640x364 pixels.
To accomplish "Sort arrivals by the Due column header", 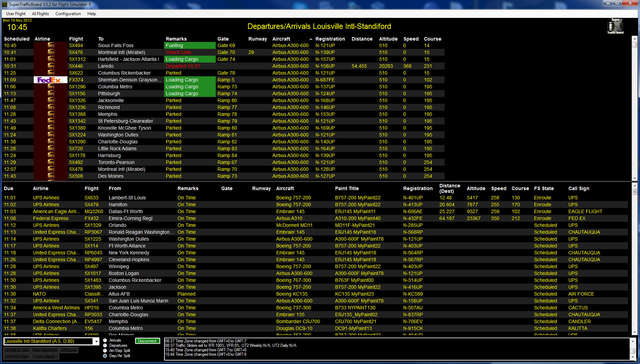I will 9,189.
